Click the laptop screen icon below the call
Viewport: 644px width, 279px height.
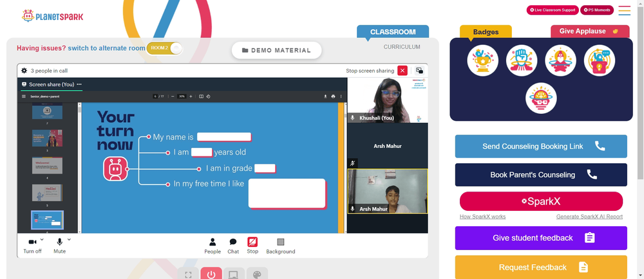[234, 274]
